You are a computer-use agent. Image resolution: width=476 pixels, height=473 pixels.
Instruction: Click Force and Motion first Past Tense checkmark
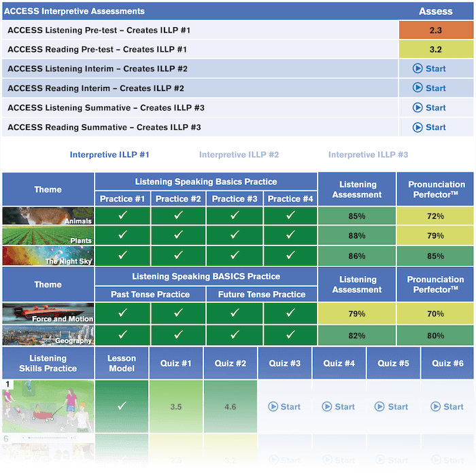[122, 313]
